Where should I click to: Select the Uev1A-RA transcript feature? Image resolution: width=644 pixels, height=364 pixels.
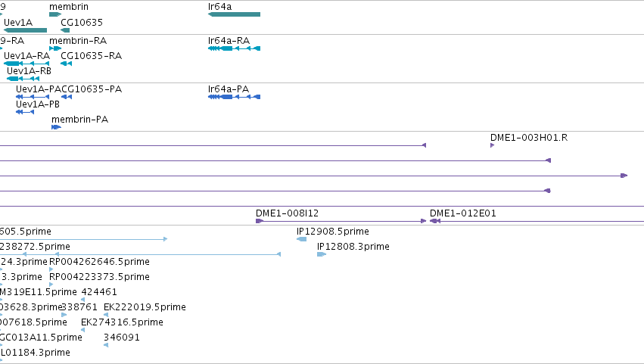[26, 64]
